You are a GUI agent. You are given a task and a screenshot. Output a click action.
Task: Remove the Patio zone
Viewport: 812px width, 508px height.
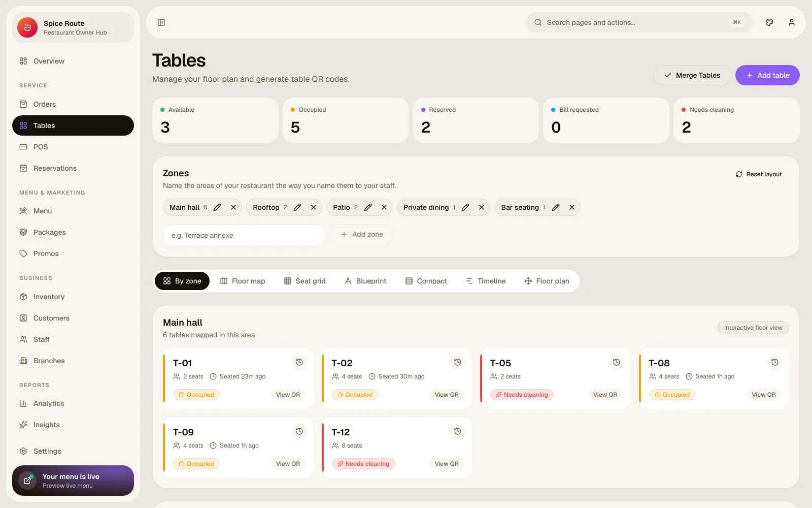(x=384, y=207)
